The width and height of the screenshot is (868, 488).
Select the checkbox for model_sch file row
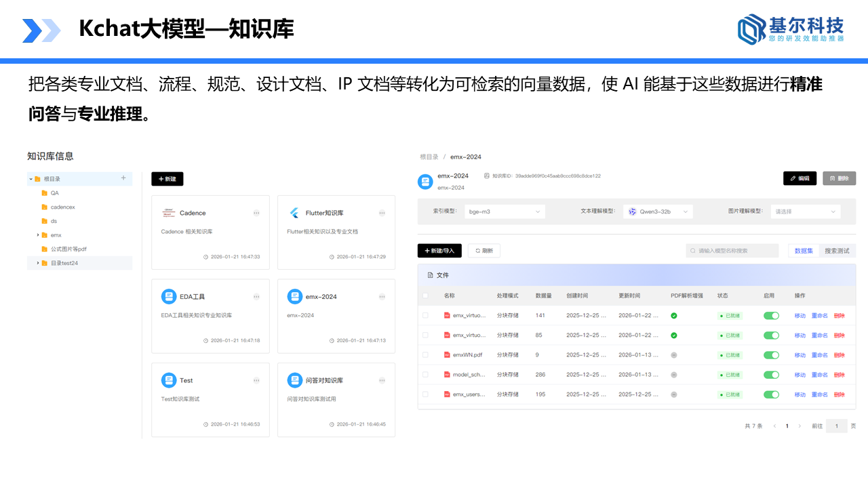[x=425, y=374]
